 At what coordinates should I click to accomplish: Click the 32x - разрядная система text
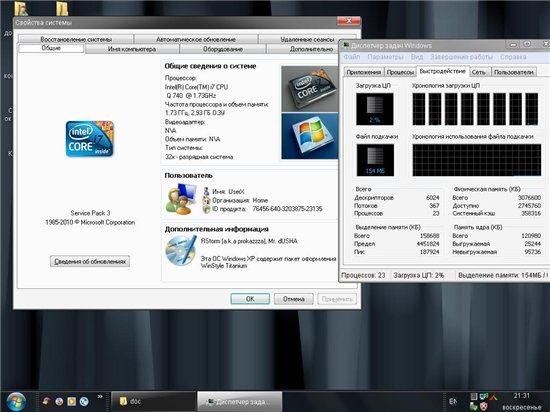coord(199,157)
